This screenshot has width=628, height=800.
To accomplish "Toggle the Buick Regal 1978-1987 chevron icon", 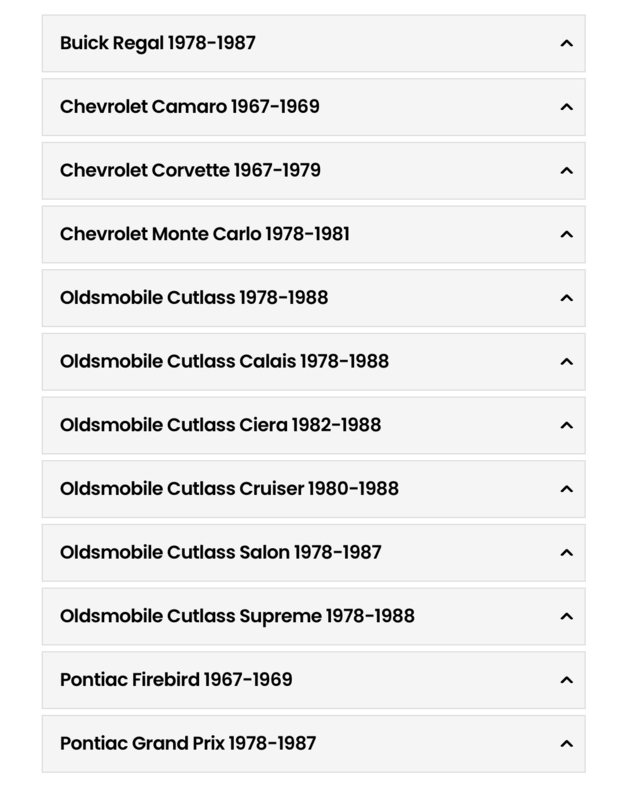I will pyautogui.click(x=566, y=43).
